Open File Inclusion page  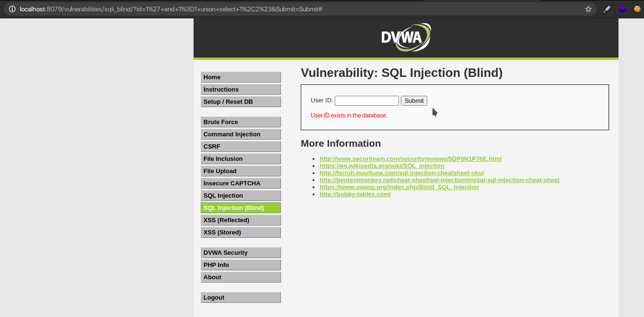point(241,158)
